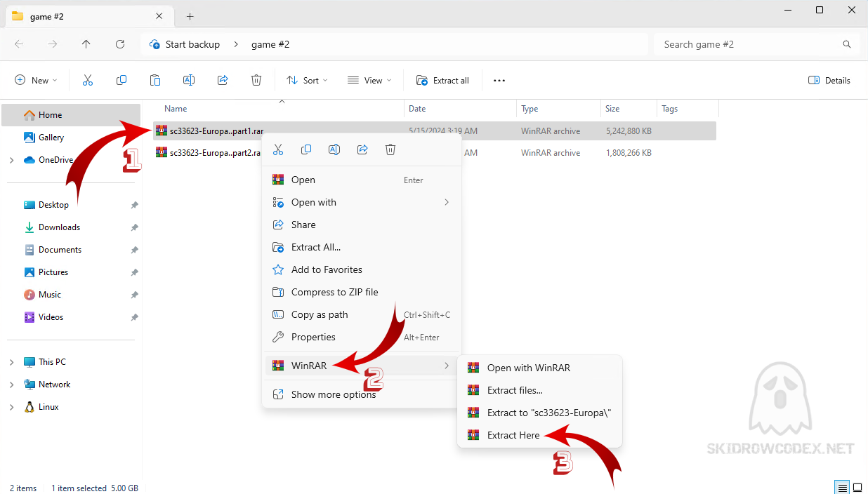Click the search magnifier icon
The width and height of the screenshot is (868, 494).
(x=847, y=44)
